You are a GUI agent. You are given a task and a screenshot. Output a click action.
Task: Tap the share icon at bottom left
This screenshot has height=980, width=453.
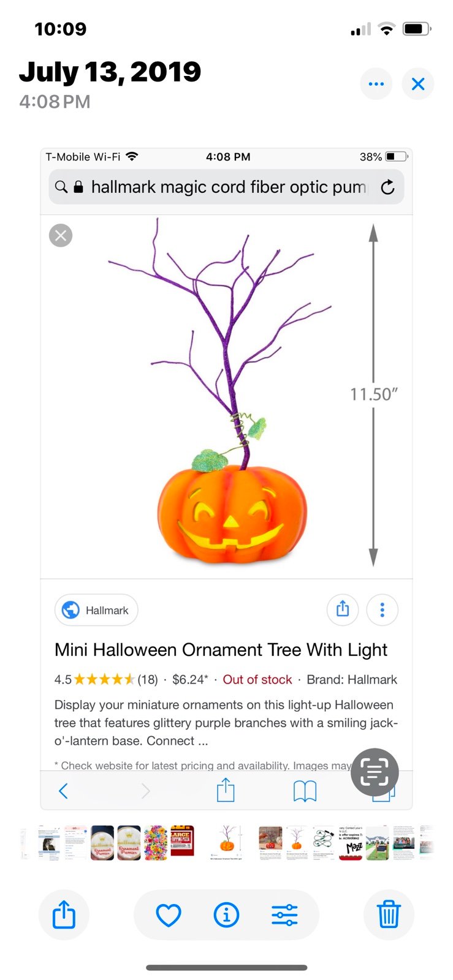64,915
